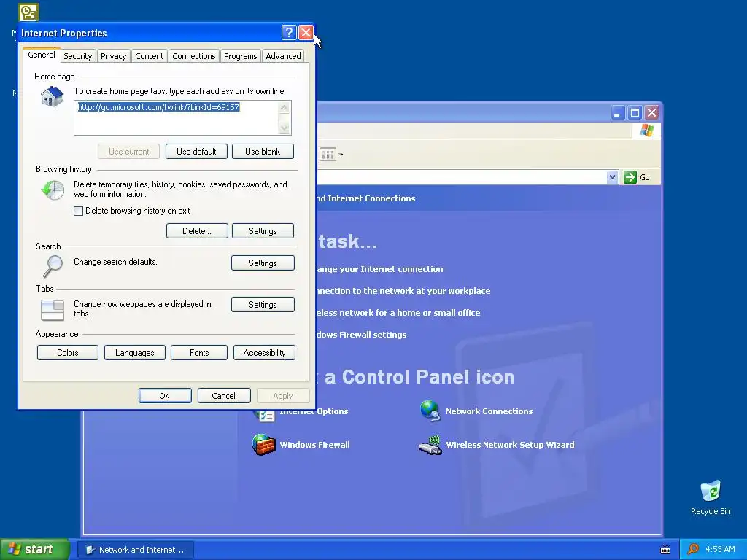The image size is (747, 560).
Task: Click Cancel in Internet Properties
Action: (x=224, y=396)
